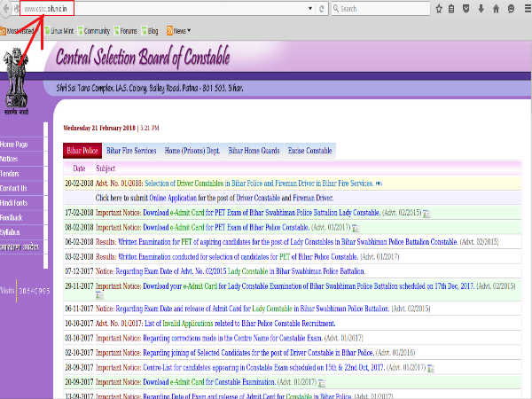Screen dimensions: 532x399
Task: Click the Search input field
Action: 380,9
